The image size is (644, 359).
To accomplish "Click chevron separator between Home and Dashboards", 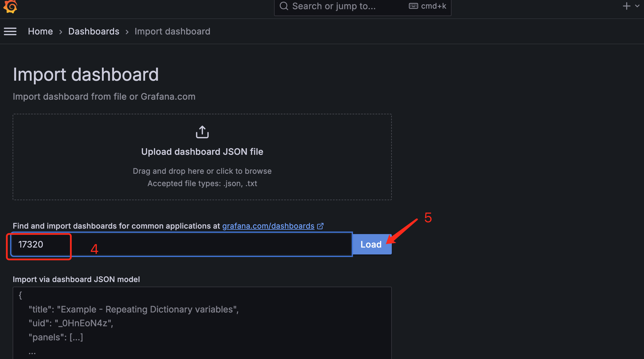I will click(61, 32).
